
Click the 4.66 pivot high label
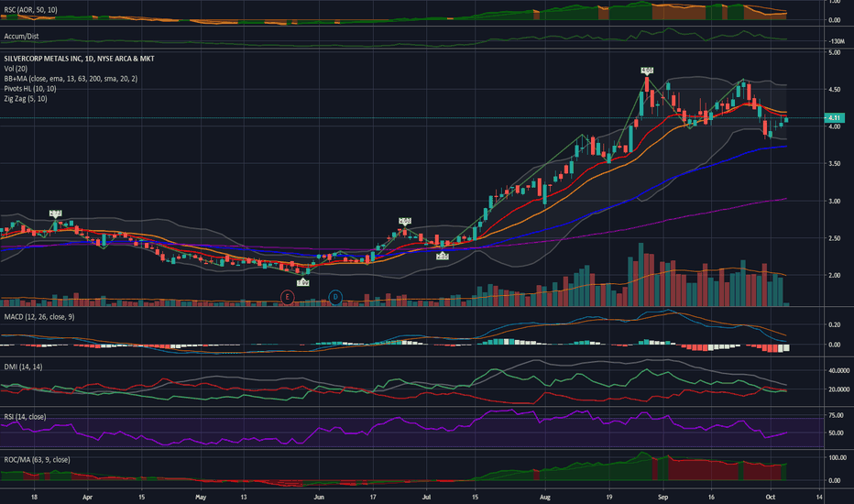tap(647, 71)
